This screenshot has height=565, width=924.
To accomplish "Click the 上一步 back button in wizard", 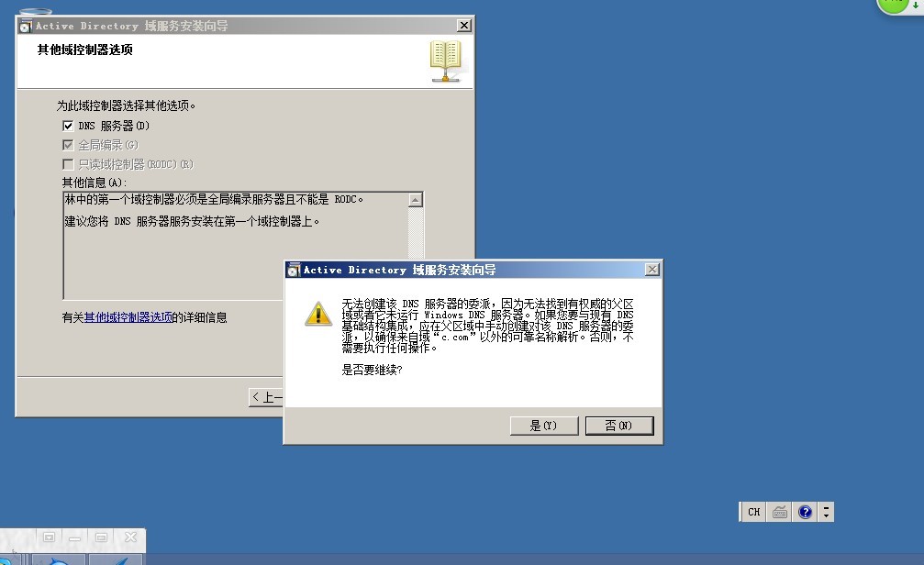I will click(266, 398).
